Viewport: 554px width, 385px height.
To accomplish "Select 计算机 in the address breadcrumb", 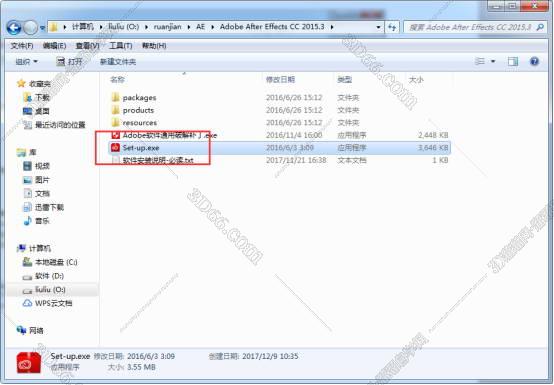I will (x=83, y=27).
